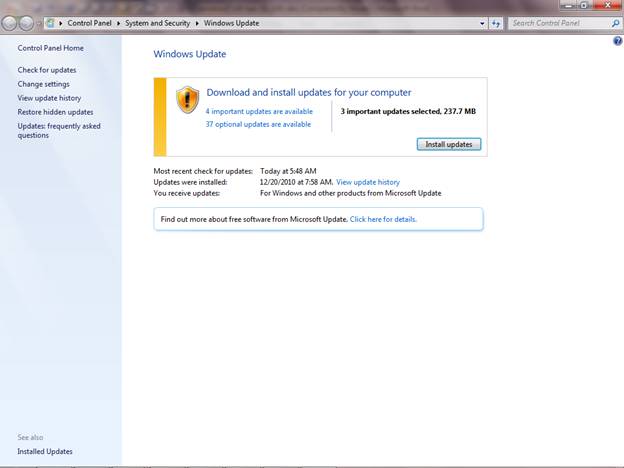
Task: Click the yellow security shield icon
Action: (187, 99)
